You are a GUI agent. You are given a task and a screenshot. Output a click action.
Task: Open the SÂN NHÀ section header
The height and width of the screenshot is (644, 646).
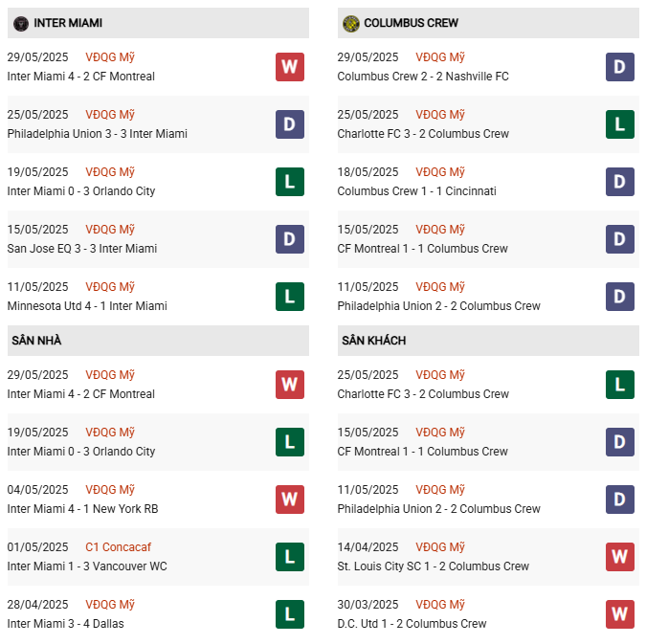[x=36, y=341]
